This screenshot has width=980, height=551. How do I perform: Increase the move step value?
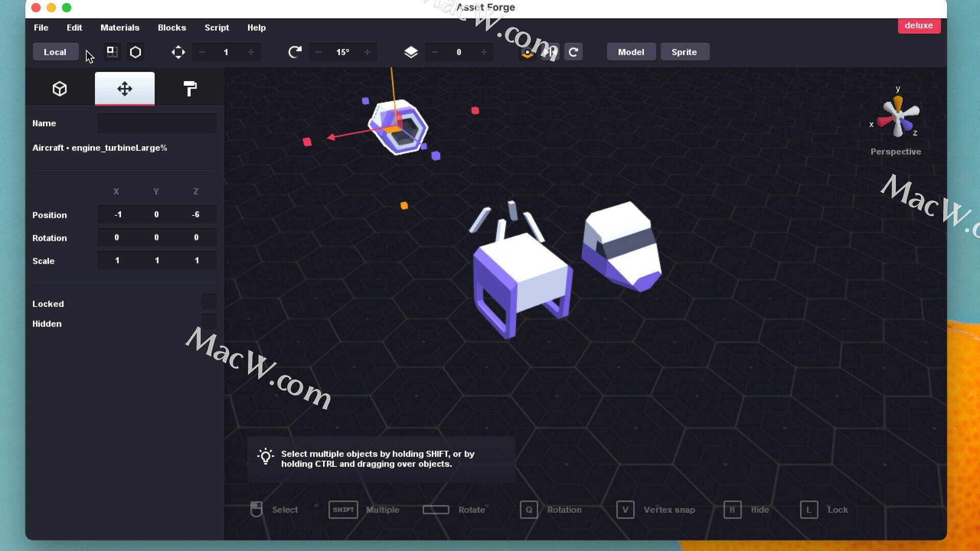click(x=251, y=52)
